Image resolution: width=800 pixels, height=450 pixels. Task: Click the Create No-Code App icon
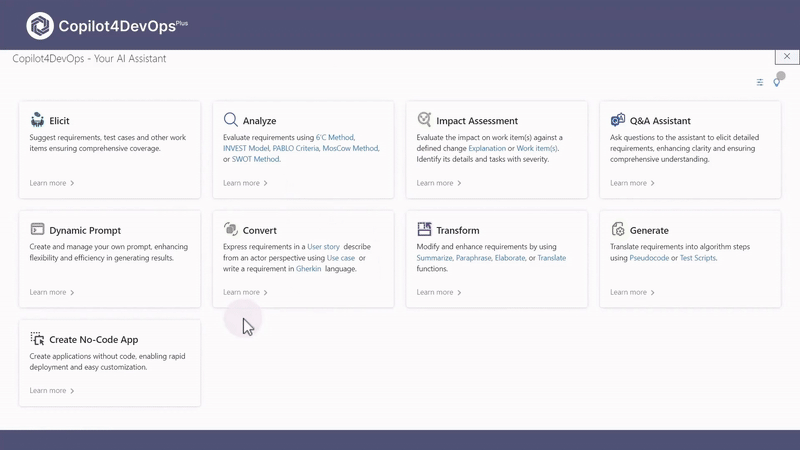37,338
